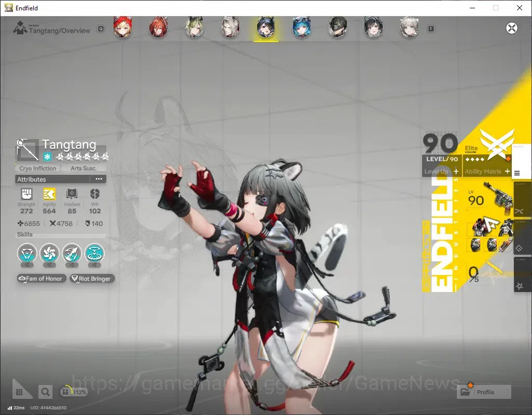Select the blue-haired operator portrait
This screenshot has width=532, height=415.
point(302,27)
